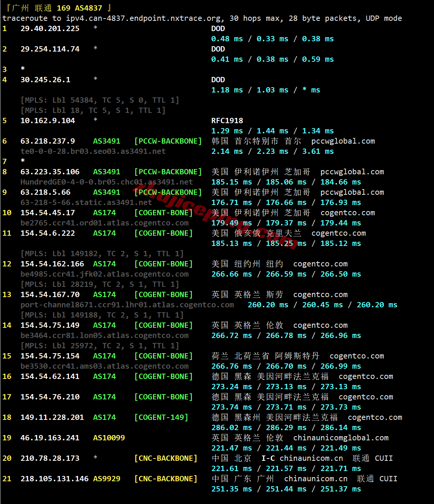Click the RFC1918 label
The width and height of the screenshot is (434, 504).
227,121
